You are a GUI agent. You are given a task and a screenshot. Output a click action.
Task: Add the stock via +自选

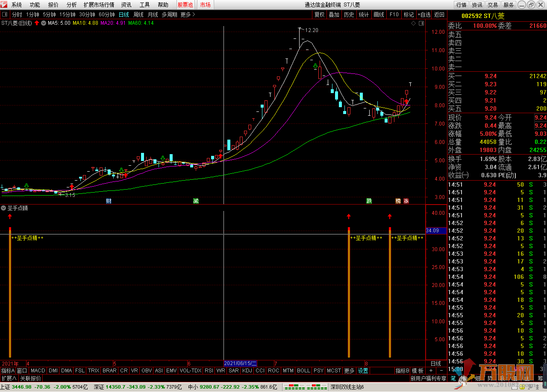click(x=424, y=15)
